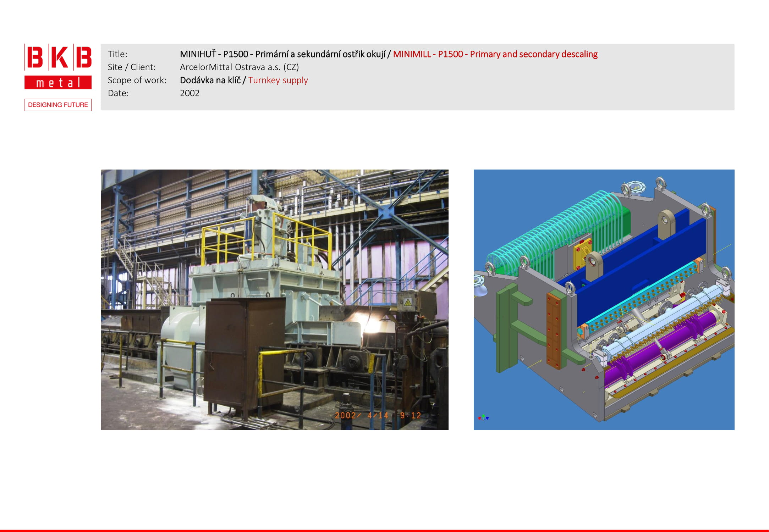
Task: Click the coordinate axis triad in 3D model
Action: click(x=483, y=418)
